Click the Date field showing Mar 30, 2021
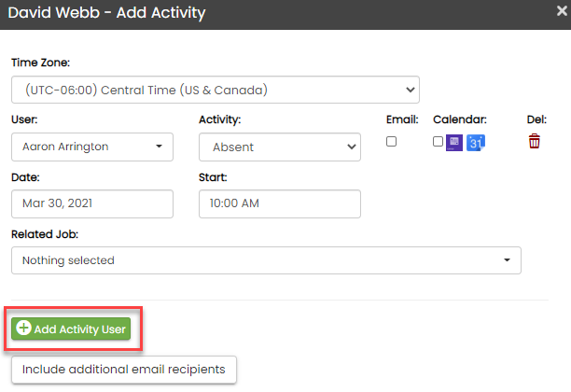This screenshot has width=571, height=392. coord(92,203)
